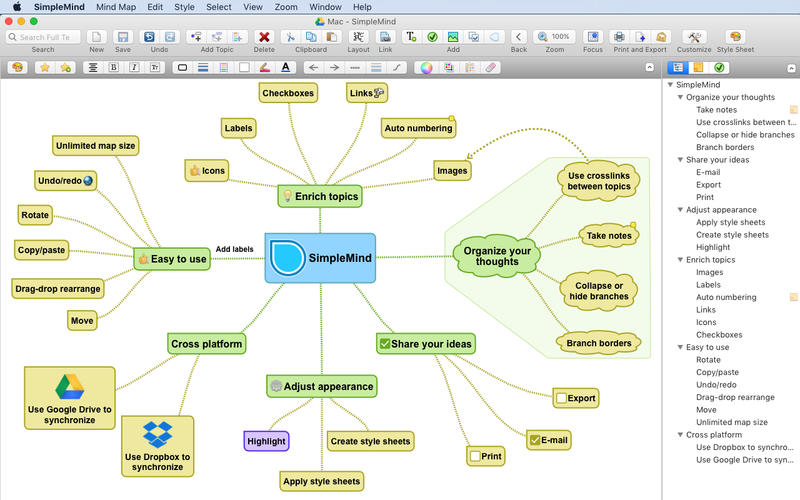
Task: Apply italic text formatting
Action: pos(134,67)
